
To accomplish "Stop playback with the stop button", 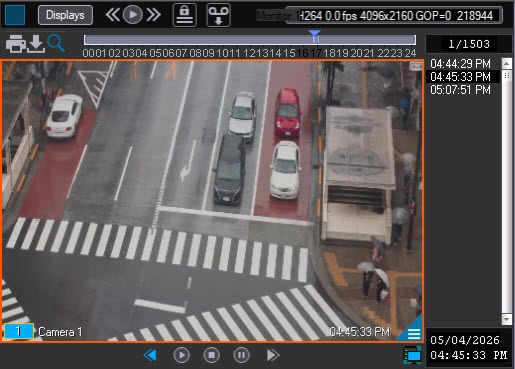I will coord(212,355).
